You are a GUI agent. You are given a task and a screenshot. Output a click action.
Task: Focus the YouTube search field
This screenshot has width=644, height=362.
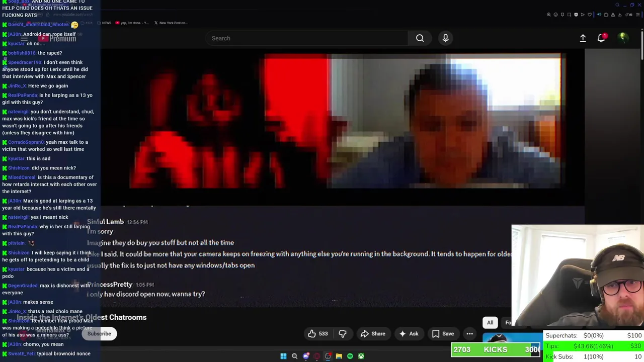pos(307,38)
